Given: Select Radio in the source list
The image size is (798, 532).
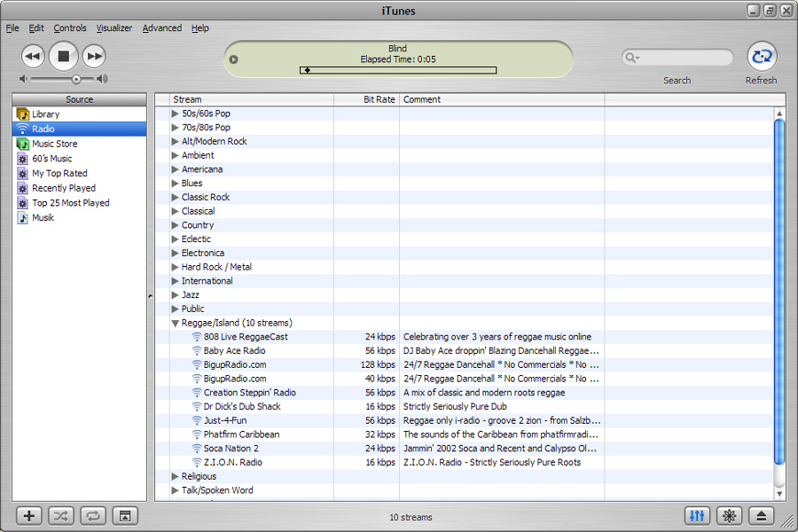Looking at the screenshot, I should pyautogui.click(x=80, y=129).
